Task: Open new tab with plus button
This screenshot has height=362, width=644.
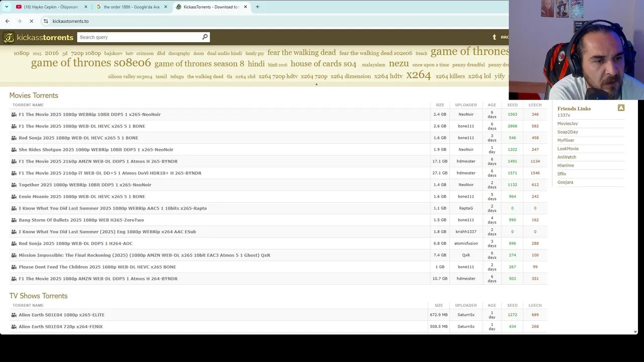Action: click(x=257, y=7)
